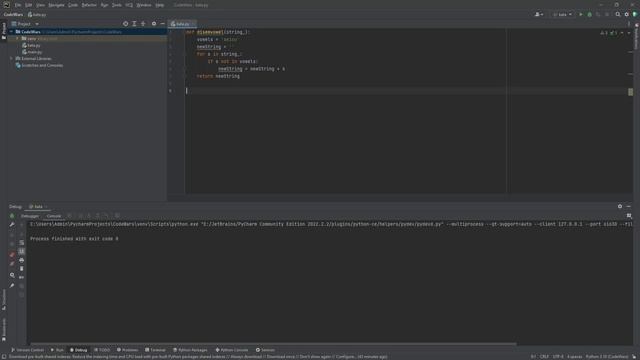Open the Help menu
This screenshot has height=360, width=640.
point(160,5)
